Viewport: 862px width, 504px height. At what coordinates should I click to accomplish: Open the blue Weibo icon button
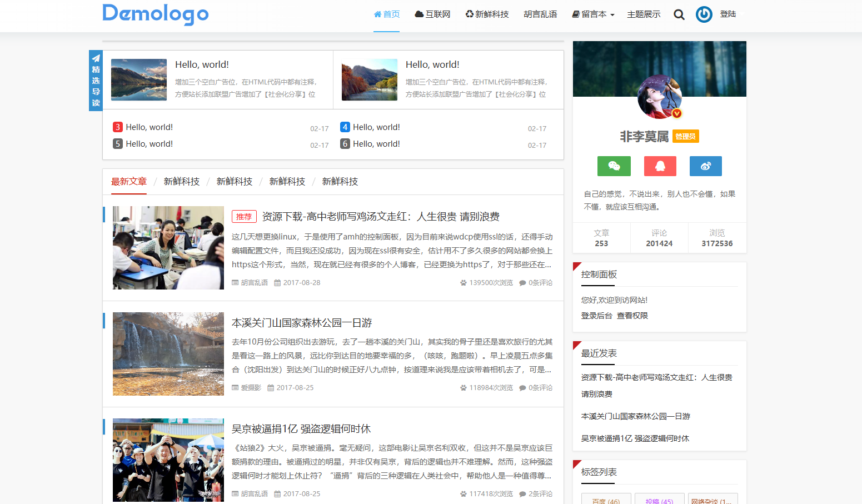(x=705, y=166)
